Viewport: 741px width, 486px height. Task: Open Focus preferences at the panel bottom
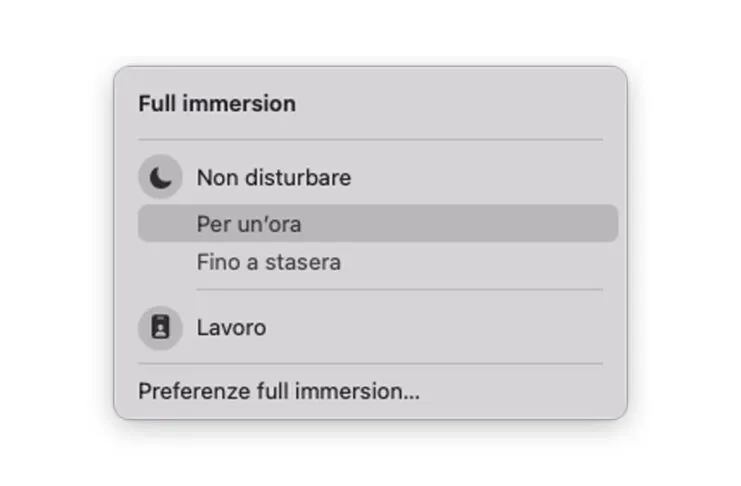279,391
